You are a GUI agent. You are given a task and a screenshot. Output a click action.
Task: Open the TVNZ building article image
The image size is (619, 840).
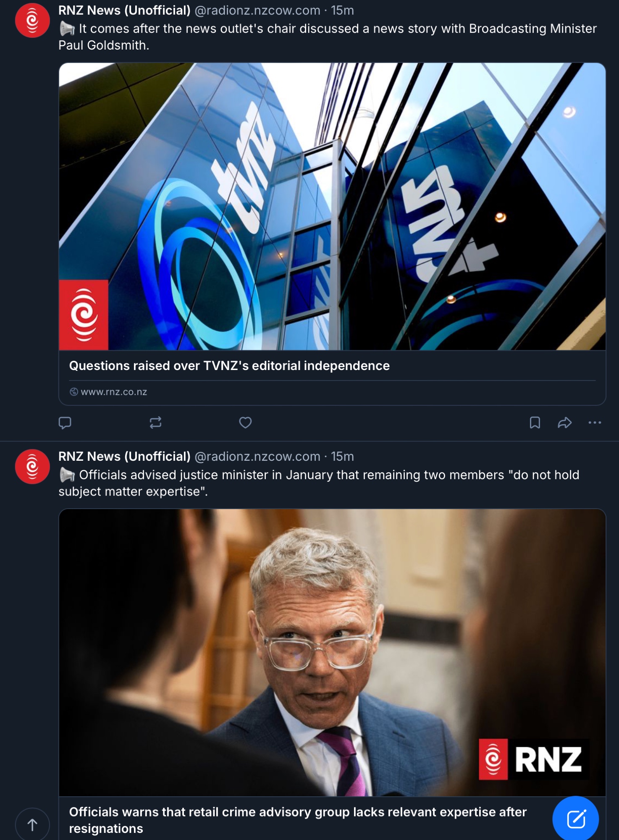pyautogui.click(x=332, y=206)
